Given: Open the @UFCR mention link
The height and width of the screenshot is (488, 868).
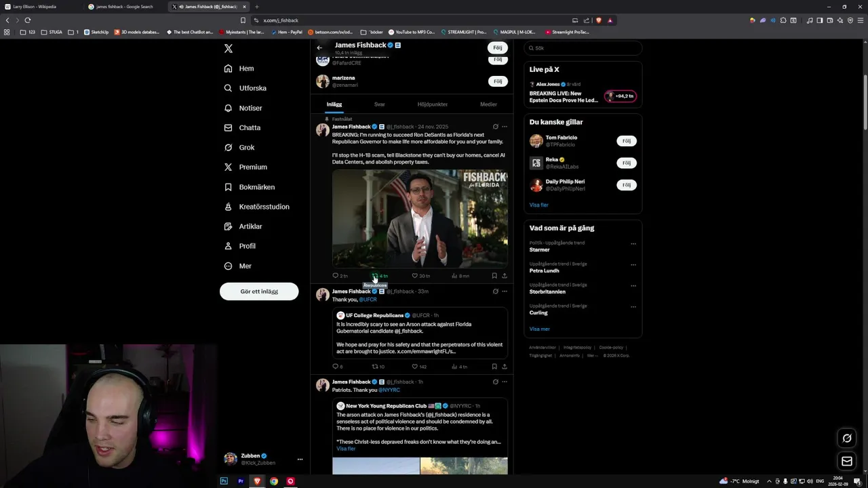Looking at the screenshot, I should [368, 300].
